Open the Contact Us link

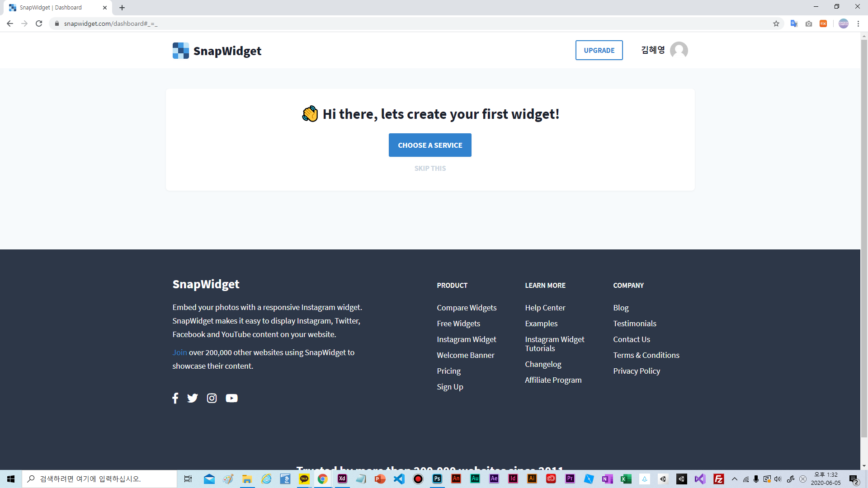pos(632,339)
